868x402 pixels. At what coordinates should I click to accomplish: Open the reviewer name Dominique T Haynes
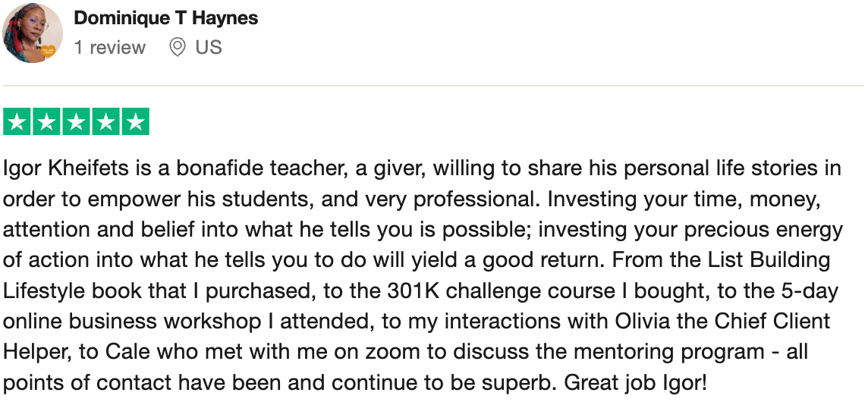(x=166, y=19)
